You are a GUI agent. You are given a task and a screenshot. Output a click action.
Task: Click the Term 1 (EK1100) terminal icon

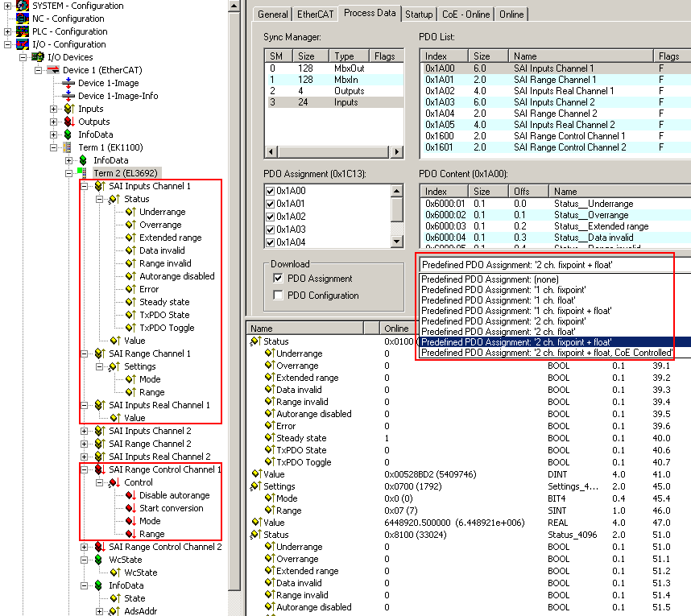(68, 147)
